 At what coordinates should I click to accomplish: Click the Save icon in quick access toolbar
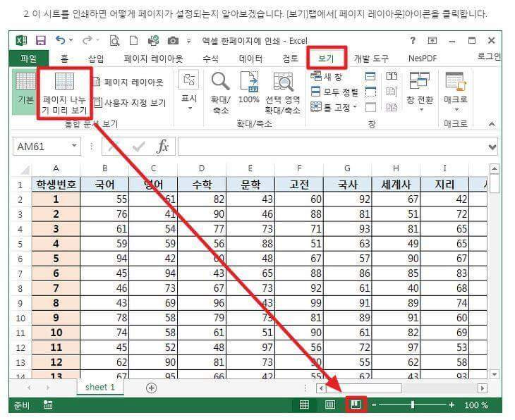coord(41,41)
